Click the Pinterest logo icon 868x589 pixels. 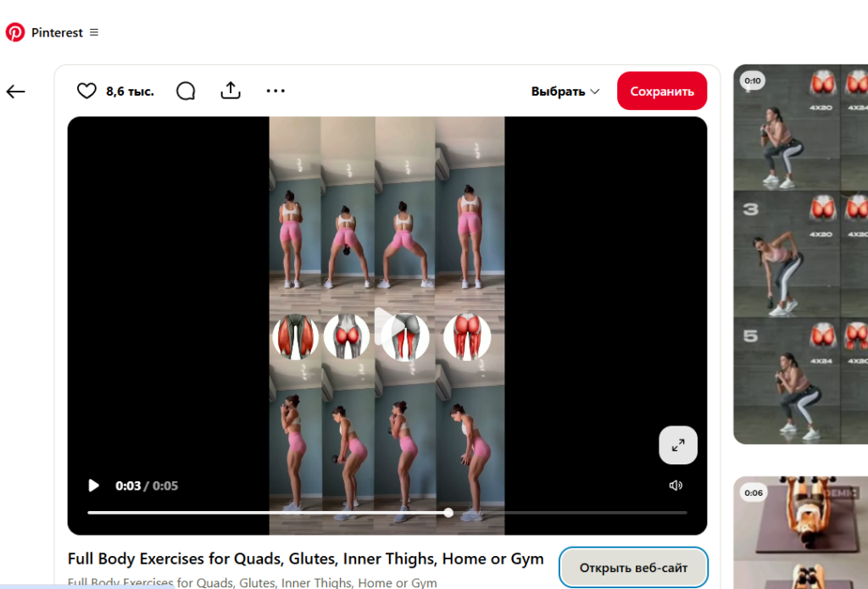[x=15, y=32]
